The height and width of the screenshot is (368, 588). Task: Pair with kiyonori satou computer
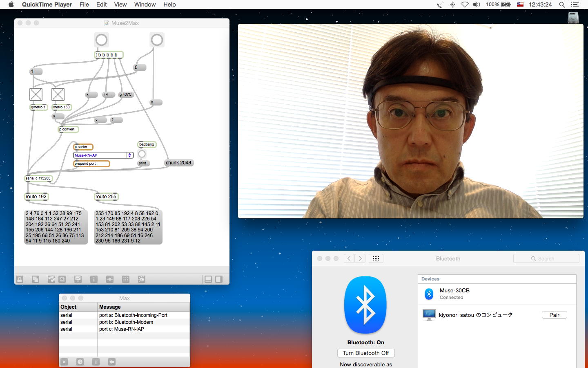coord(555,315)
